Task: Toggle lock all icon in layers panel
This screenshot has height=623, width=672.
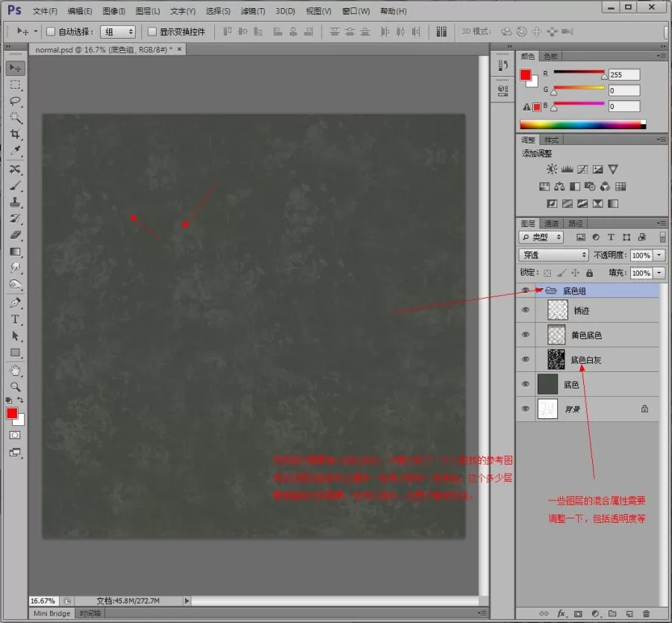Action: [x=590, y=273]
